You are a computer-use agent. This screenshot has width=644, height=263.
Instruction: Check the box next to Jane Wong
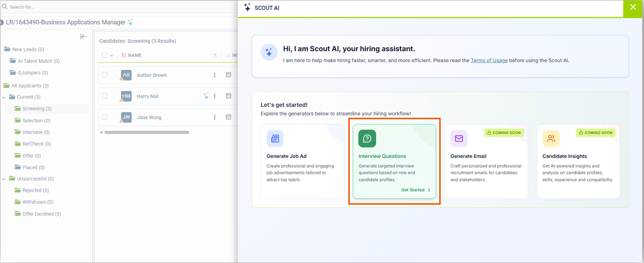pos(105,117)
